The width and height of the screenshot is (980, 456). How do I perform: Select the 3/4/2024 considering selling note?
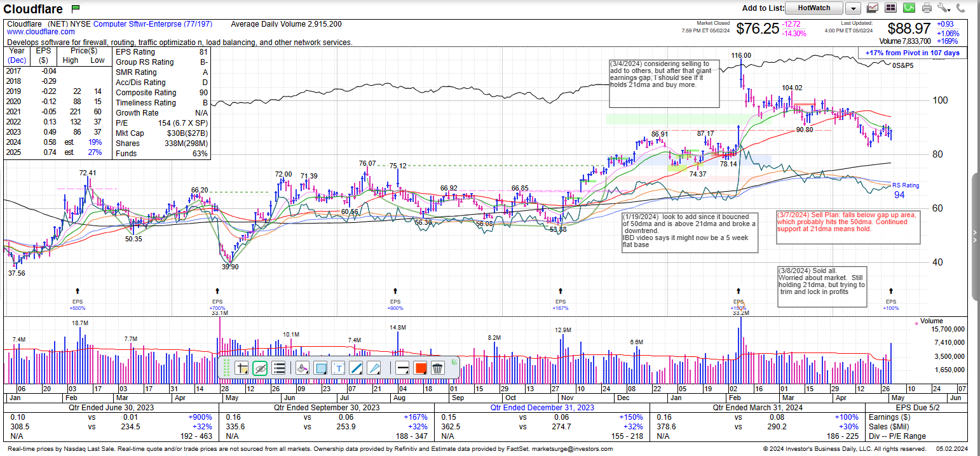click(x=664, y=83)
